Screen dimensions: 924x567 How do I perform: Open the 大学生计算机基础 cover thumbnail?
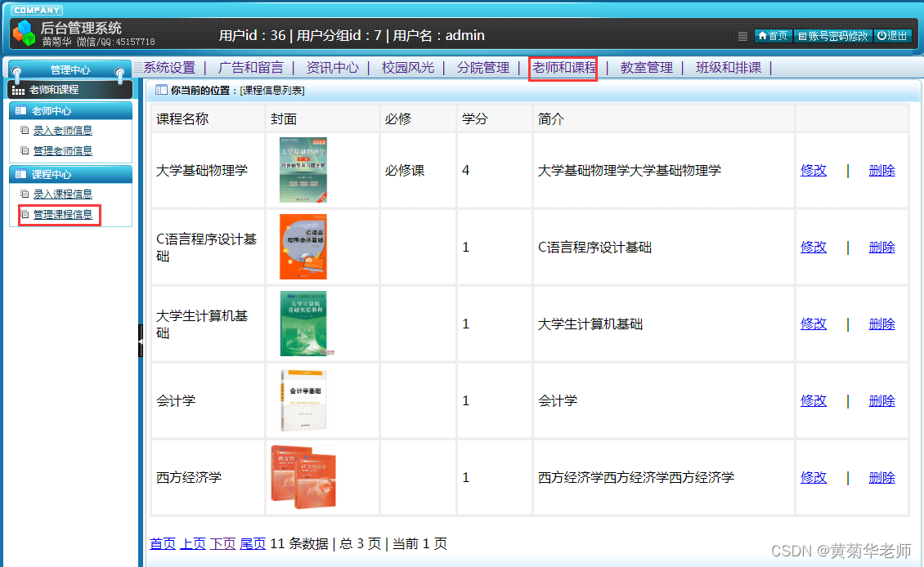point(304,324)
